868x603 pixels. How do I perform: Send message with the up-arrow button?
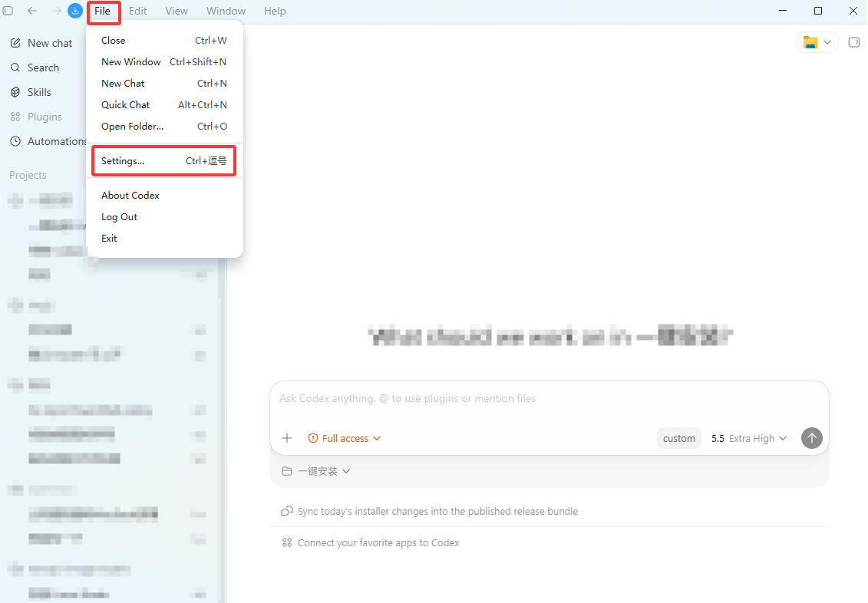coord(811,438)
